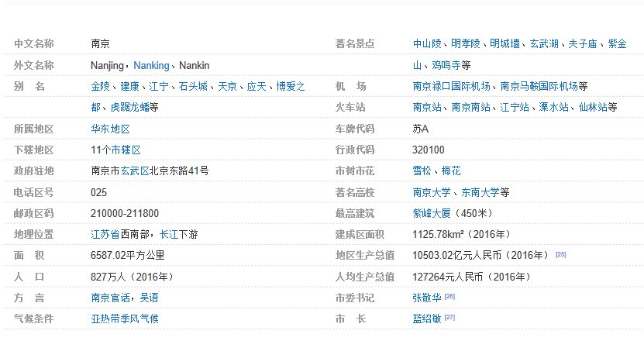The image size is (644, 341).
Task: Open the Nanking link
Action: 152,65
